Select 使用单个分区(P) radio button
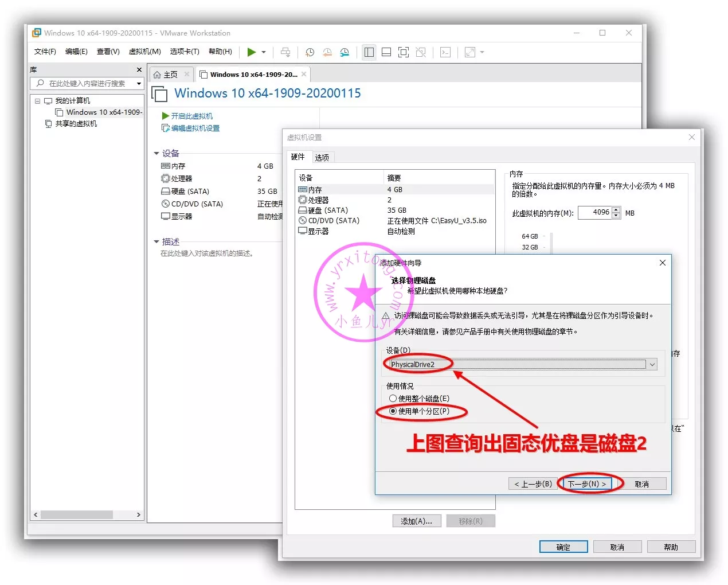The height and width of the screenshot is (585, 728). click(x=393, y=411)
